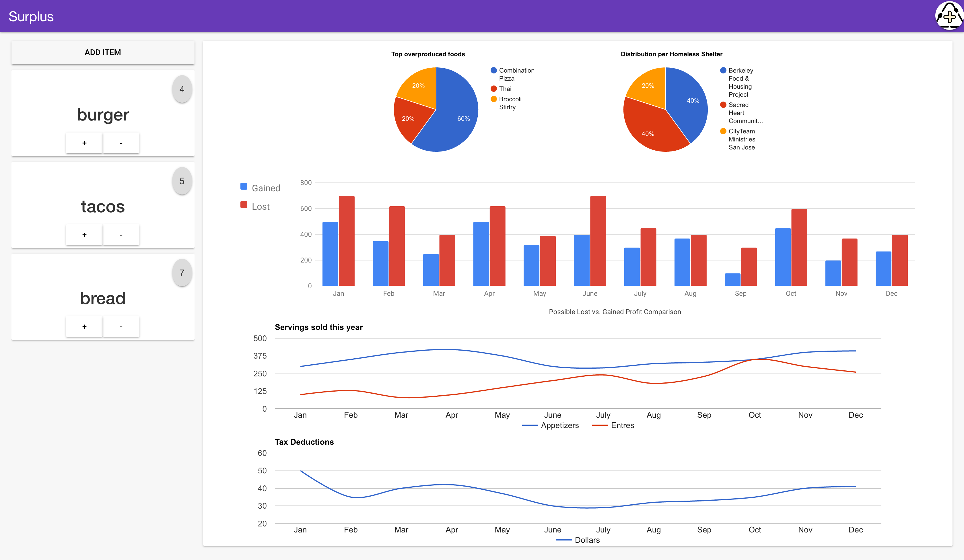This screenshot has height=560, width=964.
Task: Click the Possible Lost vs. Gained Profit caption
Action: click(x=615, y=312)
